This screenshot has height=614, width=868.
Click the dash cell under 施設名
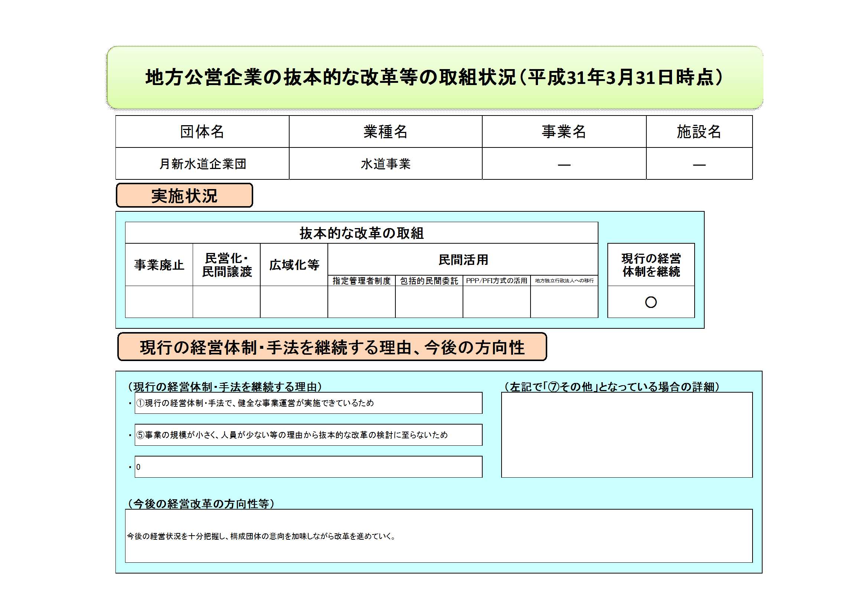[699, 164]
